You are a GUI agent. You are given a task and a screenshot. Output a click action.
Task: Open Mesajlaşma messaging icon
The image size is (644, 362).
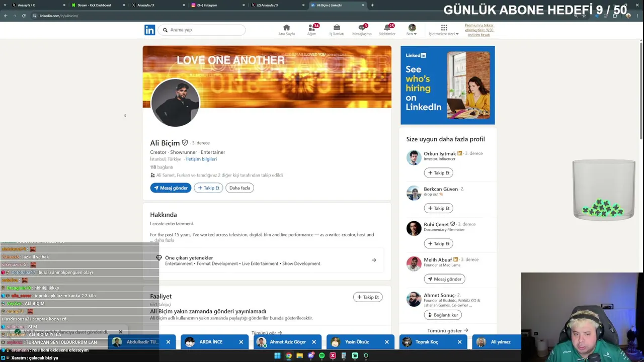pos(362,30)
